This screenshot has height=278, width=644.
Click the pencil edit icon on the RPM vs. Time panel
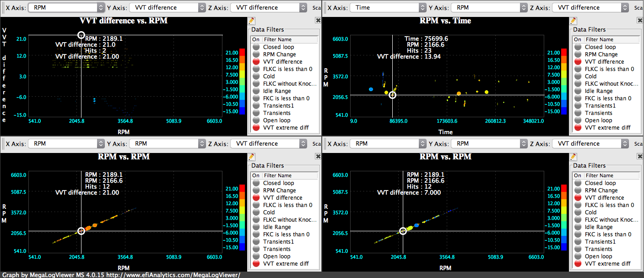[573, 20]
